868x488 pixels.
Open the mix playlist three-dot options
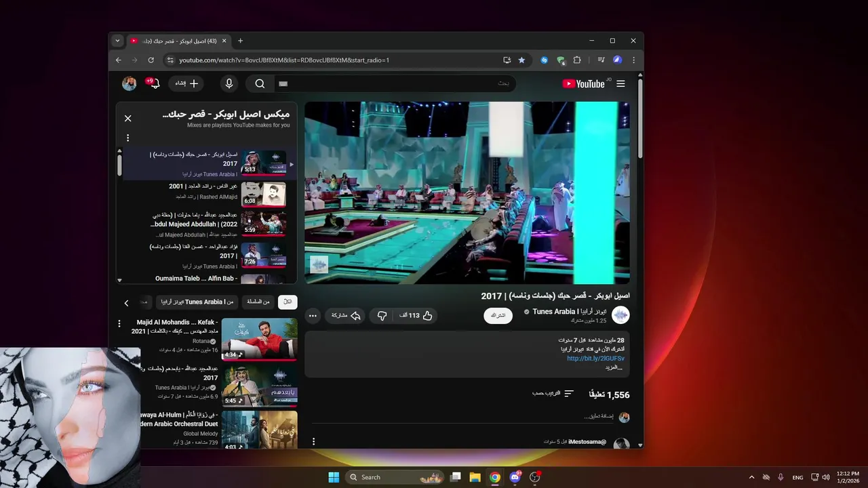127,138
